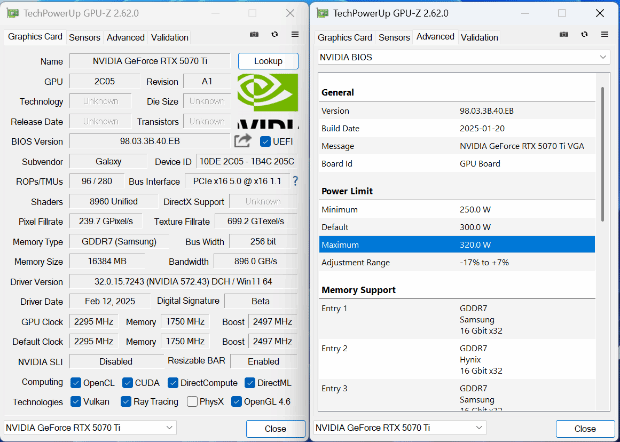Screen dimensions: 620x442
Task: Click Close button in right GPU-Z window
Action: click(x=585, y=429)
